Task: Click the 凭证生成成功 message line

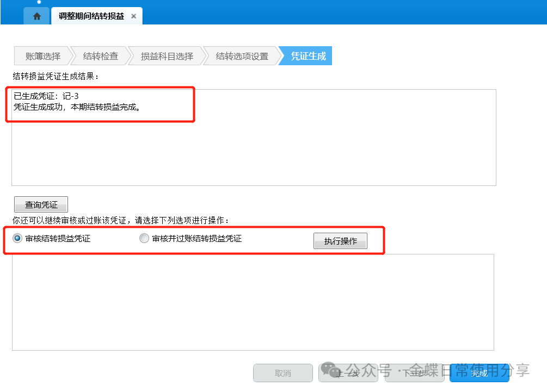Action: (77, 107)
